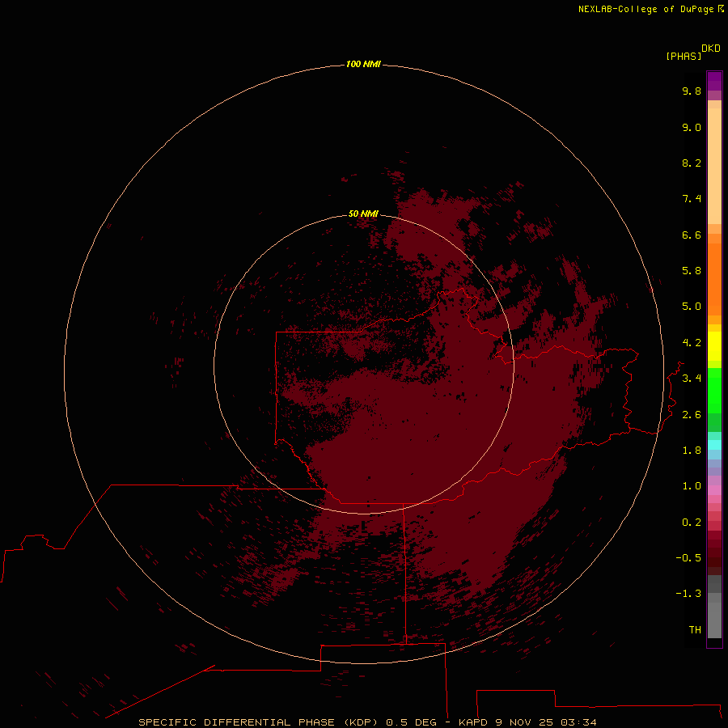Viewport: 728px width, 728px height.
Task: Click the 1.0 scale value
Action: coord(692,486)
